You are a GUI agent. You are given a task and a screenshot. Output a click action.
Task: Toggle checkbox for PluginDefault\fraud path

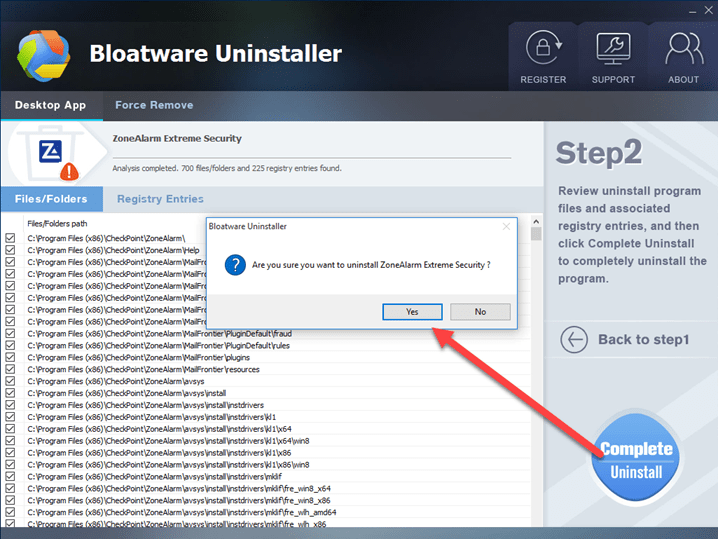(10, 333)
